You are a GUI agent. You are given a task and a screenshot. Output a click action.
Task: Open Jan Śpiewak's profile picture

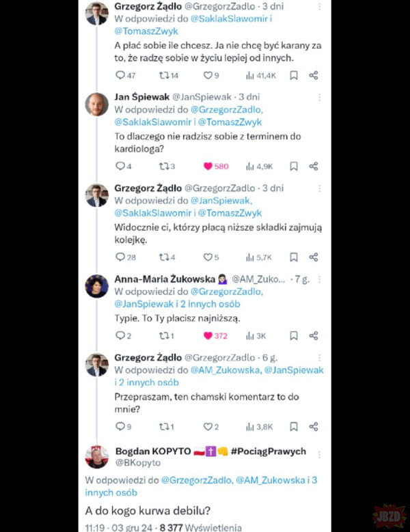[x=96, y=104]
